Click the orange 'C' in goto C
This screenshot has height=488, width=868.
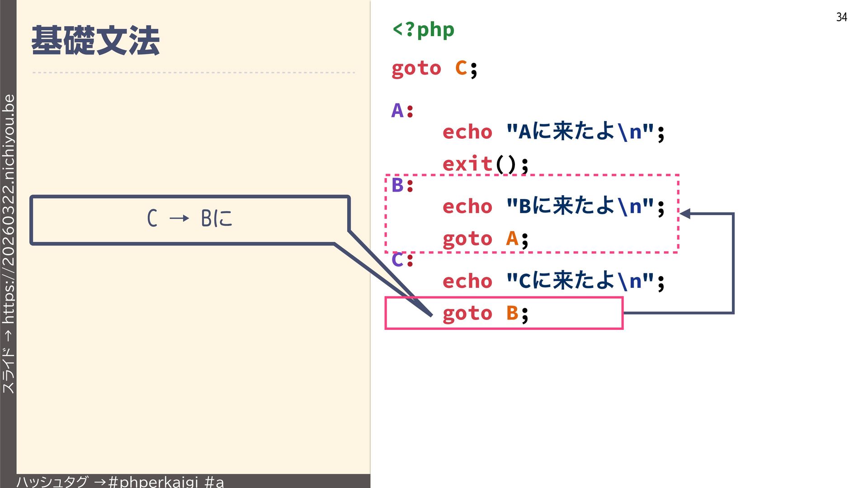click(461, 68)
